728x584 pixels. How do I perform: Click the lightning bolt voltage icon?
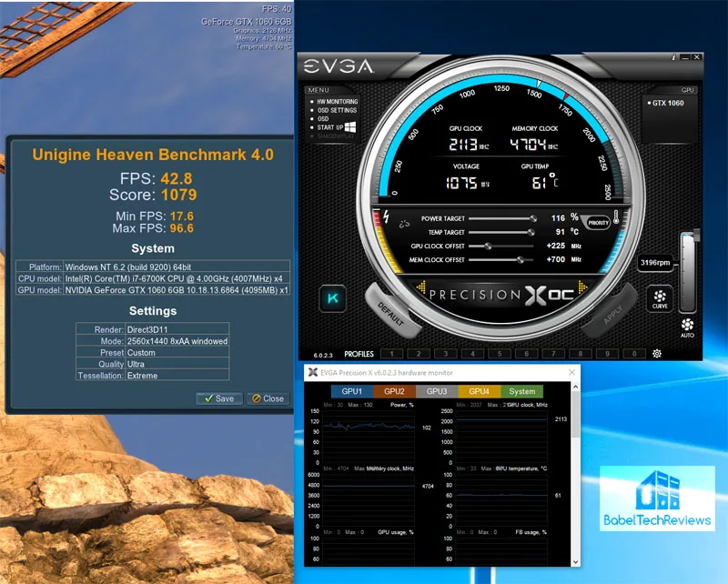click(x=386, y=216)
